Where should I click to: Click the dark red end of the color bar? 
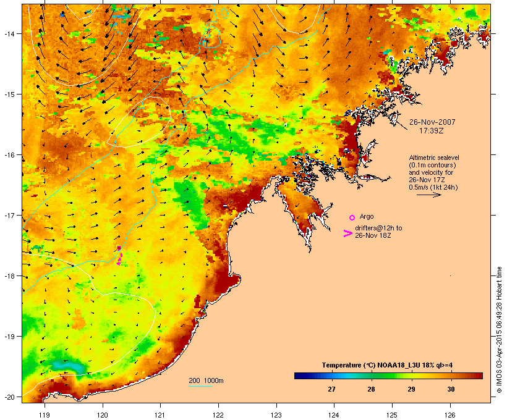(x=479, y=376)
